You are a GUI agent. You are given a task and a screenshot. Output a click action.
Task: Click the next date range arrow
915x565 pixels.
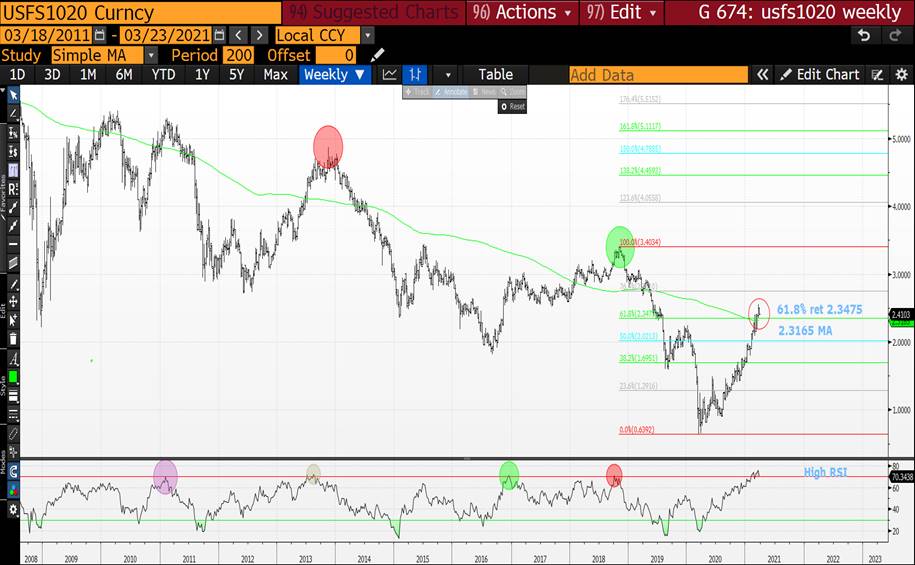pyautogui.click(x=260, y=36)
